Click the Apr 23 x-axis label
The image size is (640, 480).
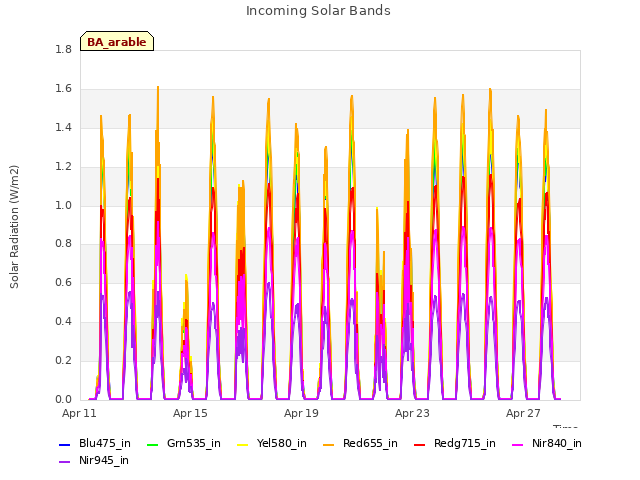coord(412,413)
